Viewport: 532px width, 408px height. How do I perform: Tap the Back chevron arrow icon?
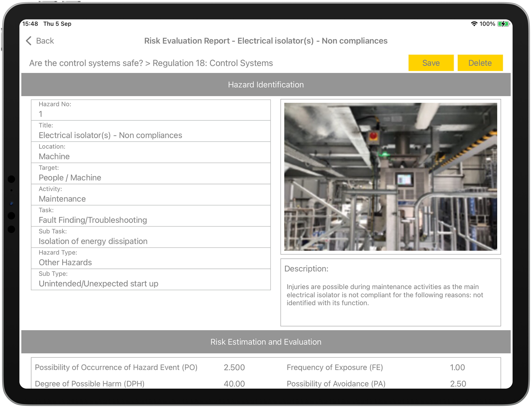click(x=29, y=41)
